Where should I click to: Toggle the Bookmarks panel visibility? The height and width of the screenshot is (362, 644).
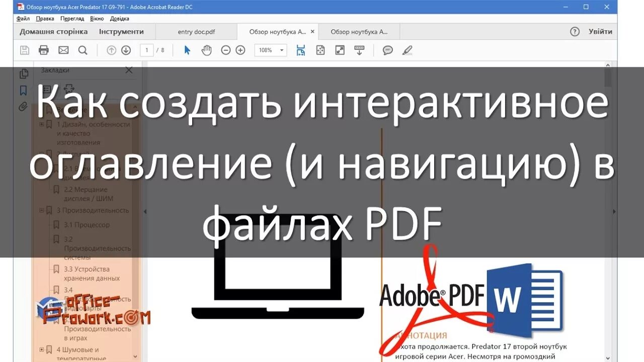[x=24, y=91]
